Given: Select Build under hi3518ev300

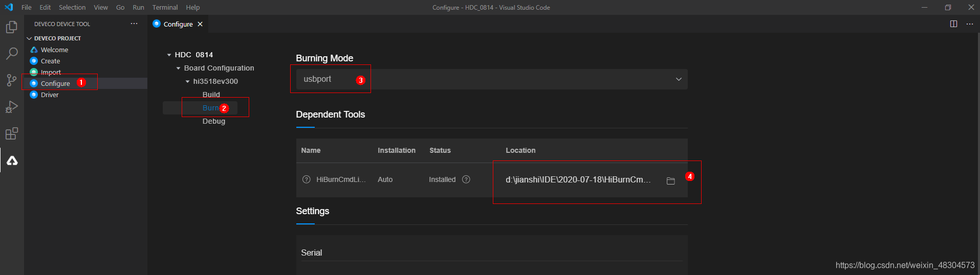Looking at the screenshot, I should [211, 95].
